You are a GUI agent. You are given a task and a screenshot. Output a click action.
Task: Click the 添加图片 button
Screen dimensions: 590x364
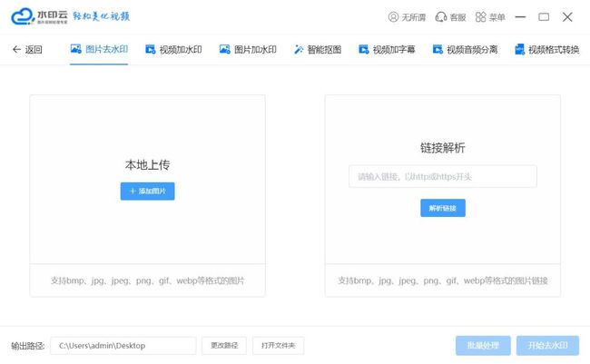coord(147,192)
